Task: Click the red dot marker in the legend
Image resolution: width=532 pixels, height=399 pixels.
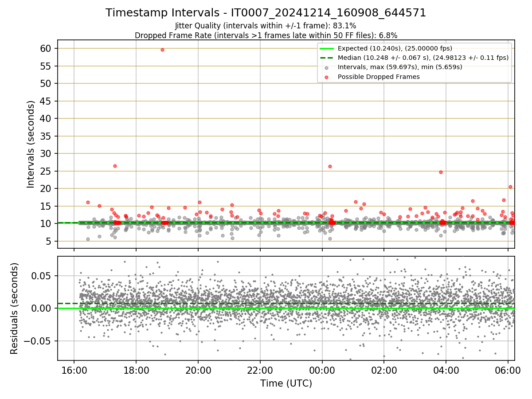Action: point(326,77)
